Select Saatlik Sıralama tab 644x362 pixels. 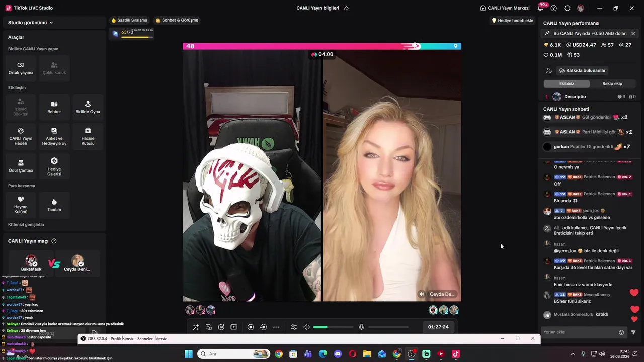tap(129, 20)
